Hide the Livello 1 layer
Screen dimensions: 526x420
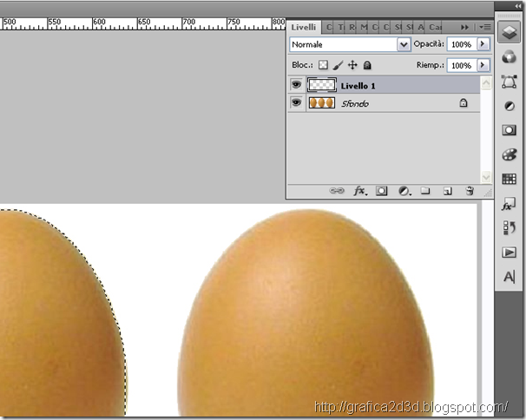(296, 84)
